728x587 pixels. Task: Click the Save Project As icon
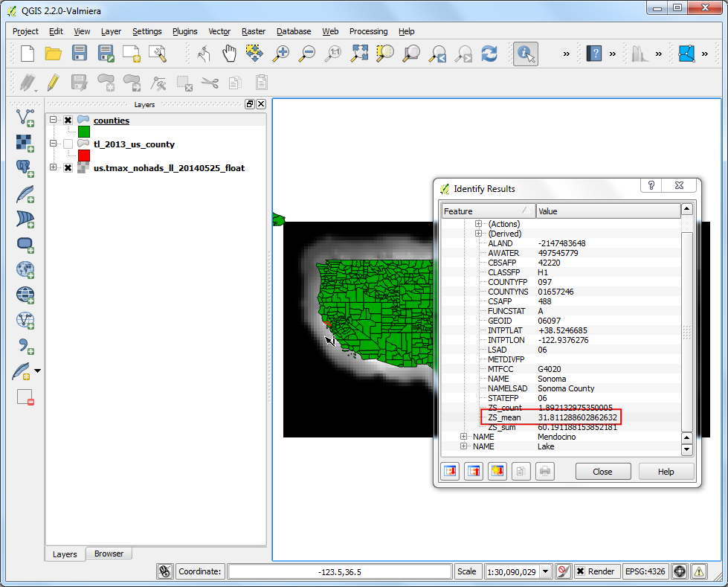click(106, 54)
